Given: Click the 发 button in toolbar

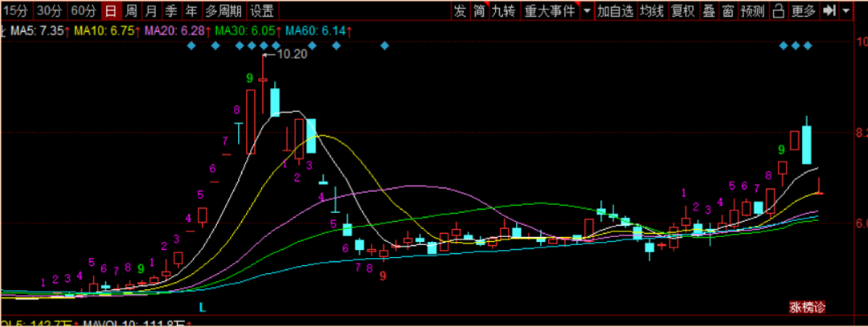Looking at the screenshot, I should point(460,10).
